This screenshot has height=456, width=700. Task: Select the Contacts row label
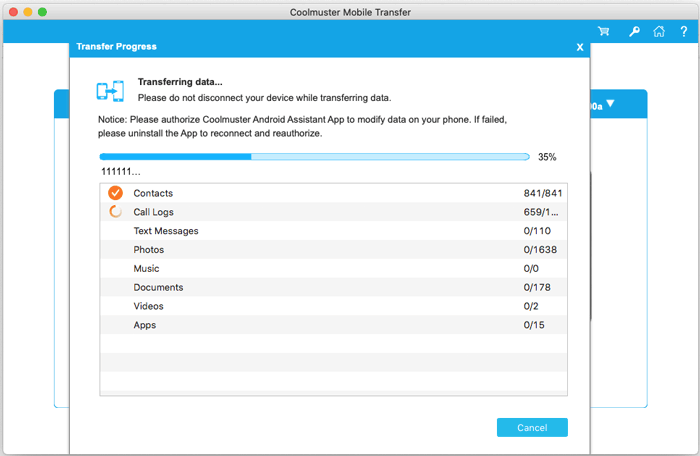[153, 193]
